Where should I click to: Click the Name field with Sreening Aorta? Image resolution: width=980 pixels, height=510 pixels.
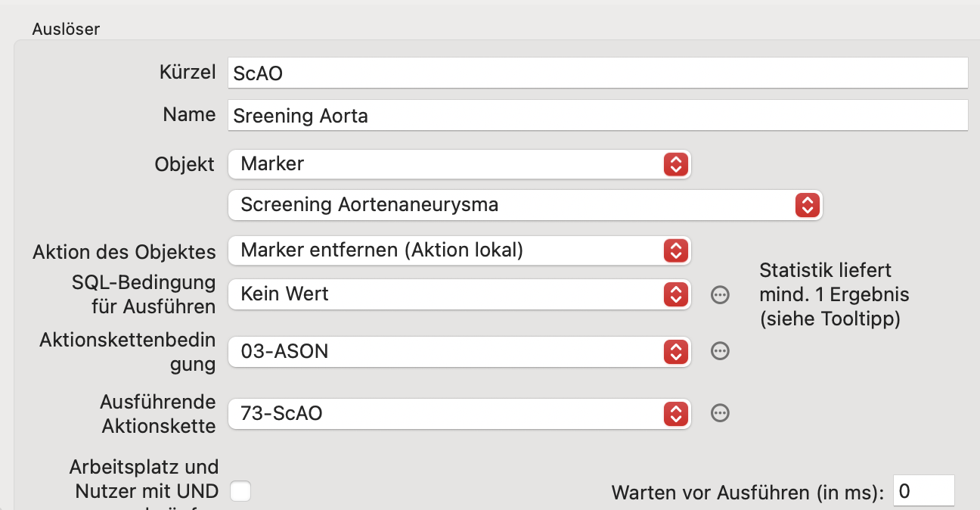[x=597, y=116]
